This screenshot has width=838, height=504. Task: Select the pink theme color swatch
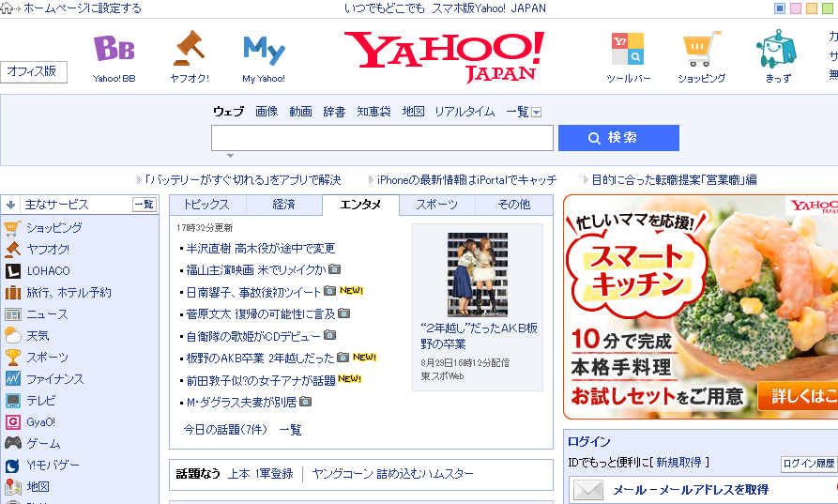796,8
